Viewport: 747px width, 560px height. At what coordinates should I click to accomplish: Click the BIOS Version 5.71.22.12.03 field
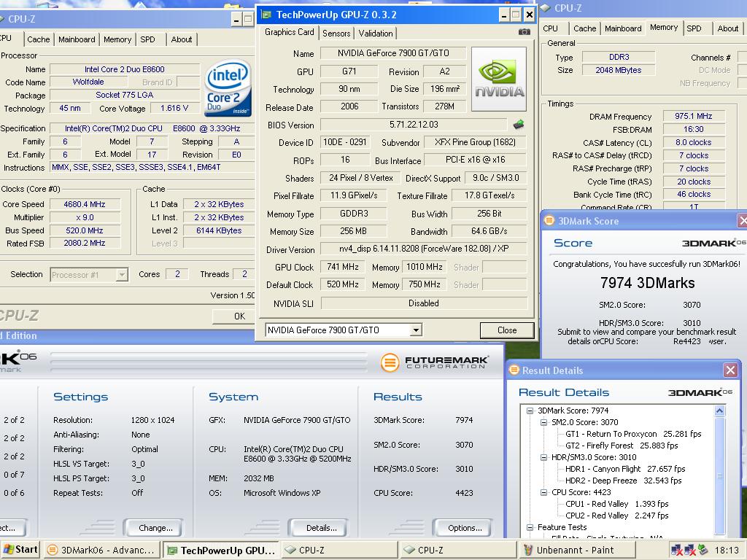[x=414, y=125]
